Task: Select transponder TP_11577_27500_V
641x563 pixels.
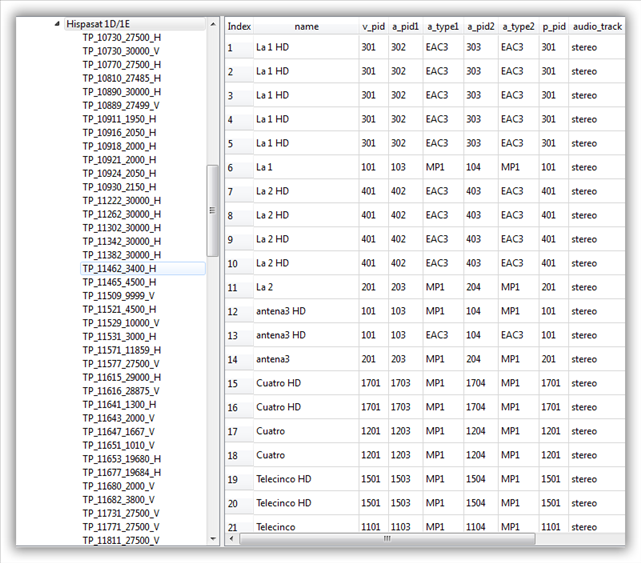Action: (x=121, y=364)
